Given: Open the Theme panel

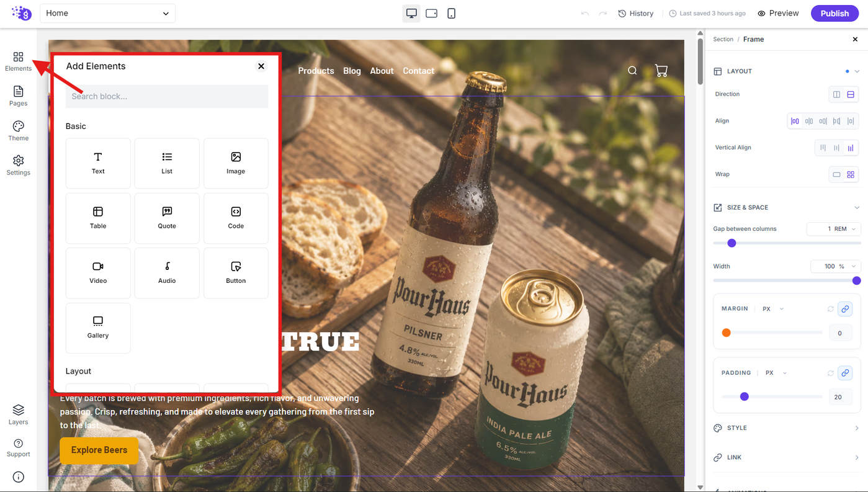Looking at the screenshot, I should pyautogui.click(x=18, y=131).
